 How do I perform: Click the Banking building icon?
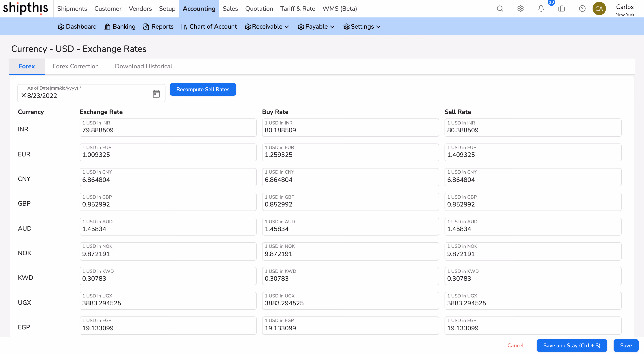(107, 27)
